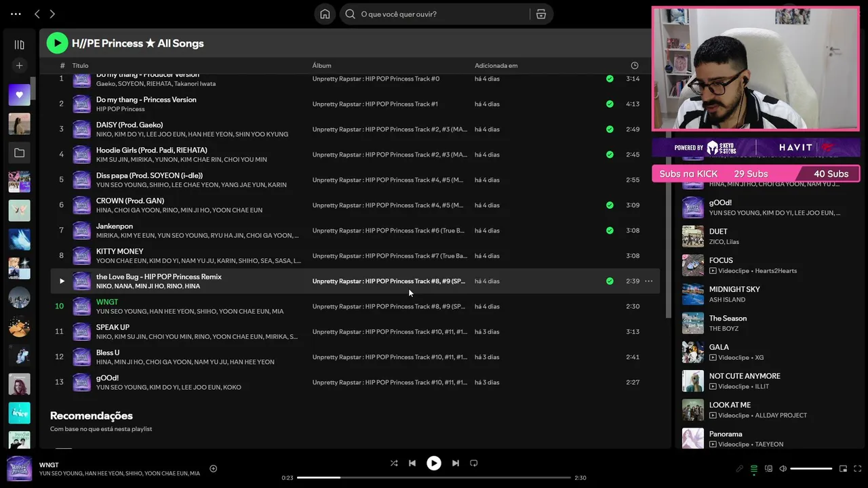Toggle the green queue icon
Screen dimensions: 868x488
[x=754, y=468]
